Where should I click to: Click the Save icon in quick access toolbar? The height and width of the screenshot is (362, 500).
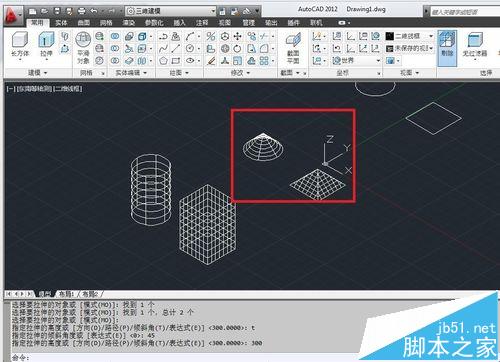click(x=57, y=12)
